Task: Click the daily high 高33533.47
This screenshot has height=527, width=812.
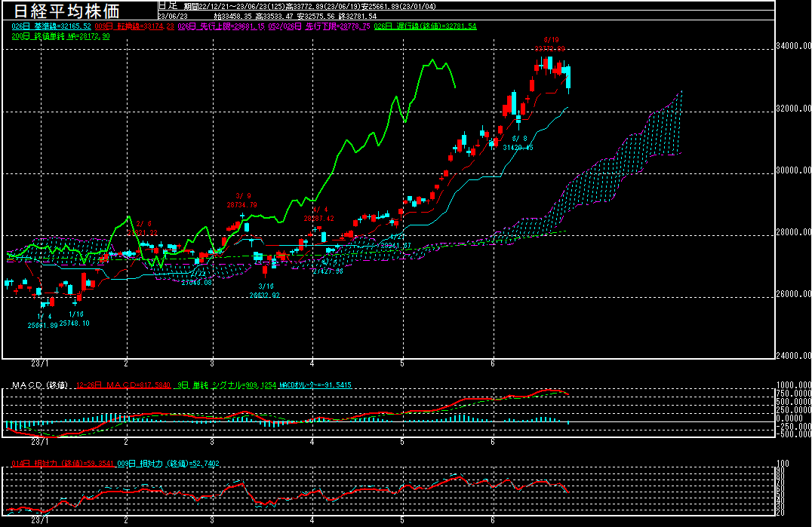Action: (x=274, y=16)
